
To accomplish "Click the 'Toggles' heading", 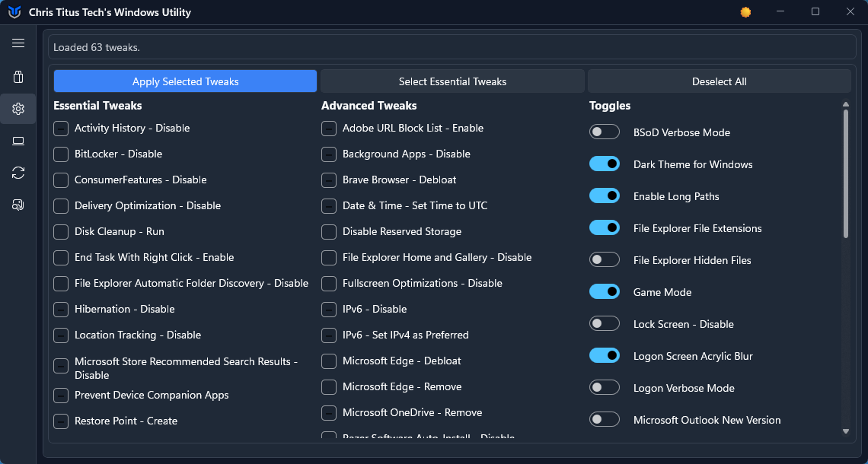I will tap(609, 106).
